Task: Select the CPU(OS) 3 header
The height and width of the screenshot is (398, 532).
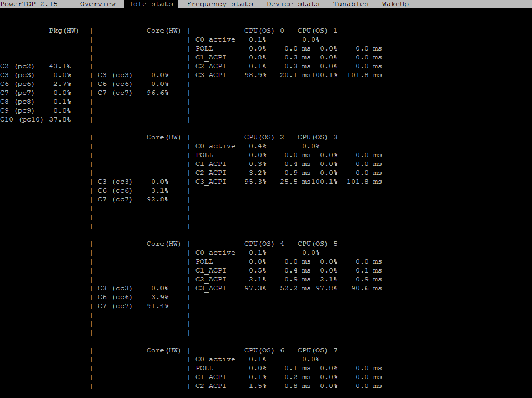Action: pos(317,137)
